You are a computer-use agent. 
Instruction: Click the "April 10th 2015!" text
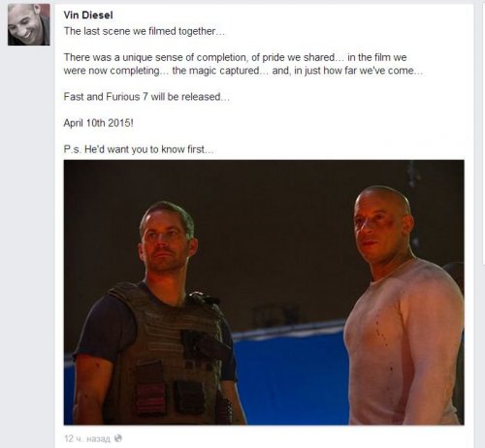click(99, 123)
